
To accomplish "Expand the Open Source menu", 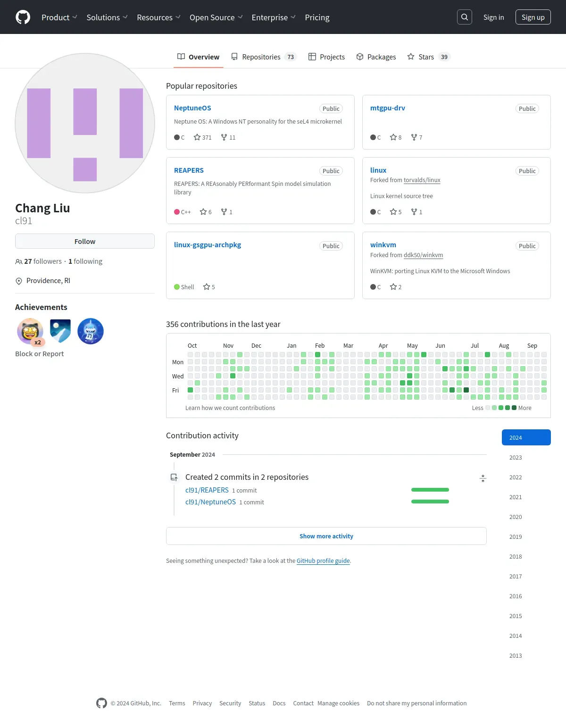I will (x=216, y=17).
